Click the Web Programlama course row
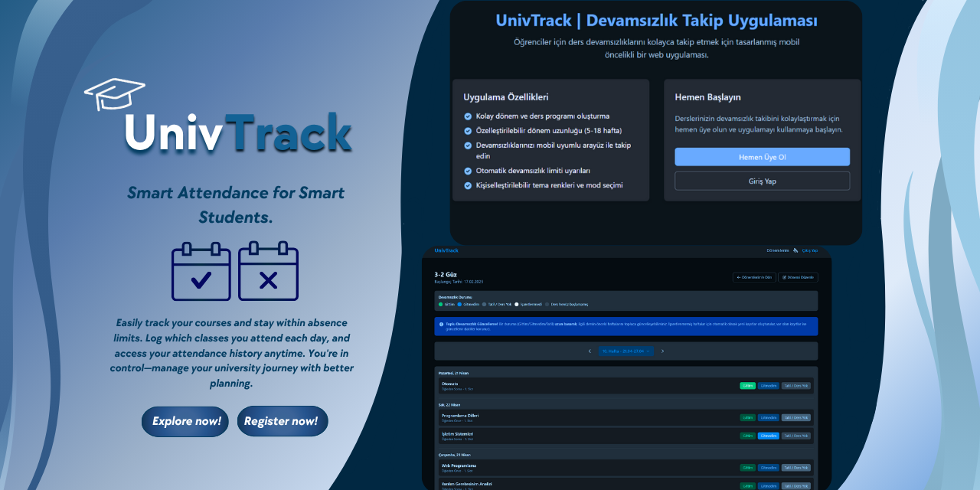Viewport: 980px width, 490px height. click(626, 468)
